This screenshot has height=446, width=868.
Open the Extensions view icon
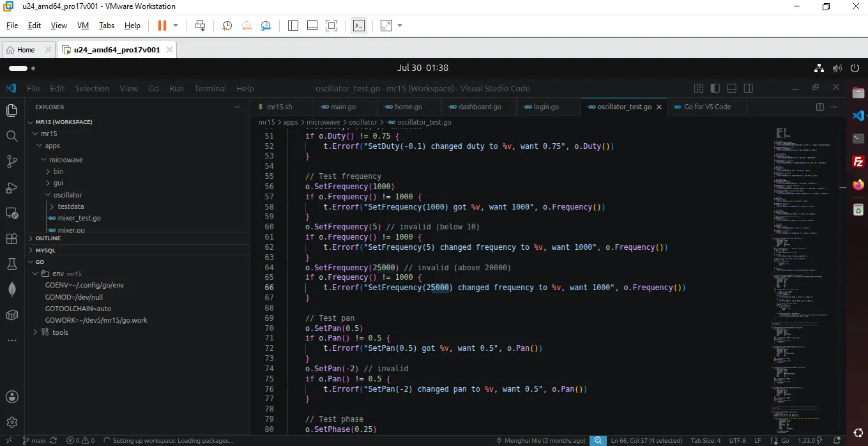(11, 238)
